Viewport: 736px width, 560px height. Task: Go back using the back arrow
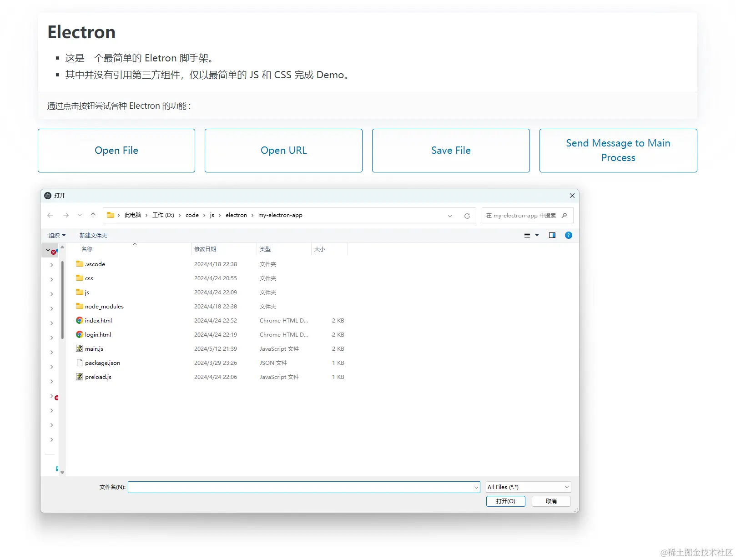(50, 215)
